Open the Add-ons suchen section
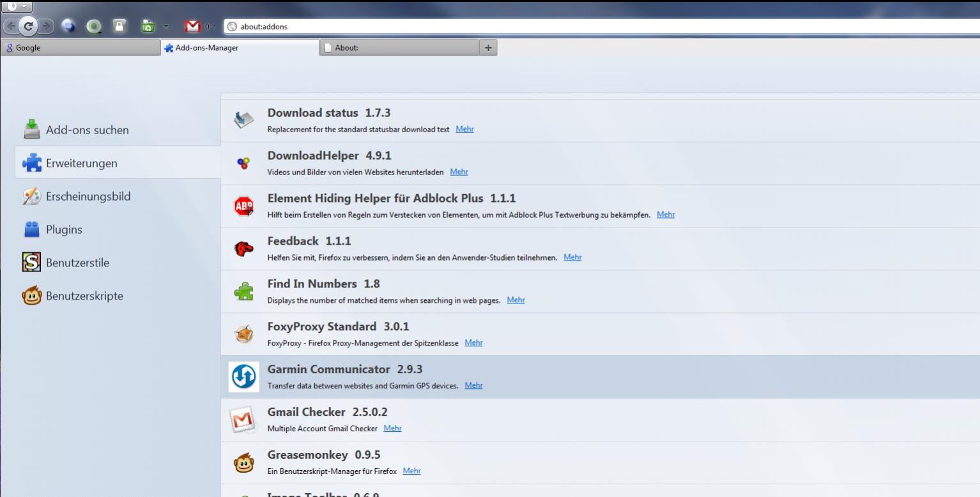Screen dimensions: 980x497 click(x=118, y=130)
